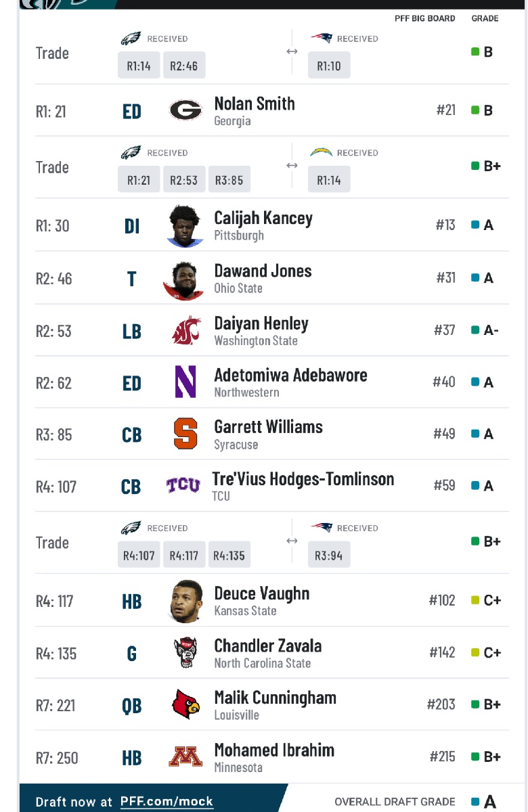This screenshot has width=528, height=812.
Task: Click the Chargers logo in second trade
Action: coord(321,153)
